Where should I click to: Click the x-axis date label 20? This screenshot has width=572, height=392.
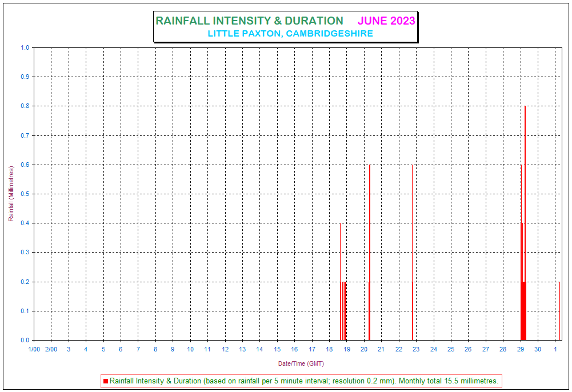pos(364,349)
